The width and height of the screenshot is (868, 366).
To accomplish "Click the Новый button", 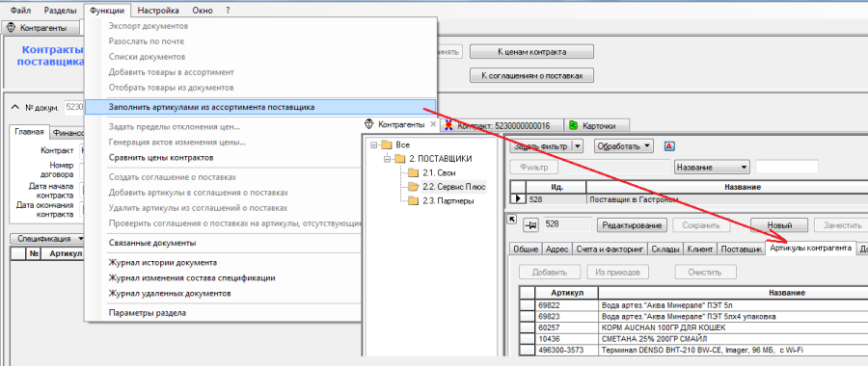I will 779,225.
